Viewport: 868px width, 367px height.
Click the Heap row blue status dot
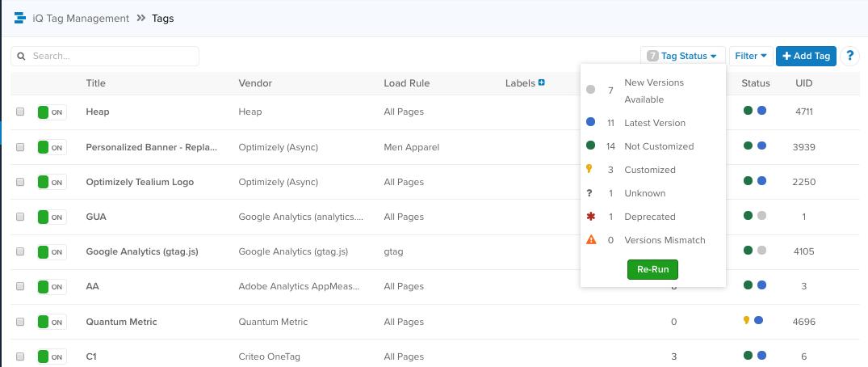point(761,110)
